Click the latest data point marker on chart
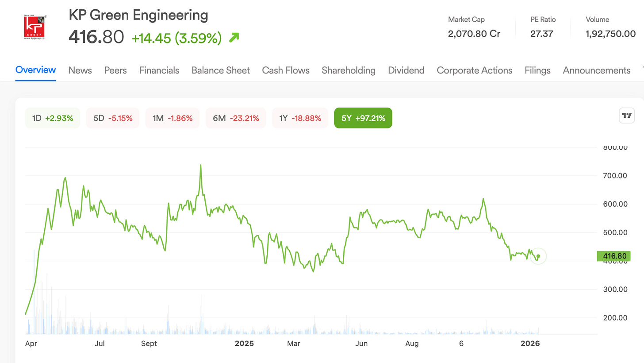This screenshot has height=363, width=644. [x=538, y=256]
